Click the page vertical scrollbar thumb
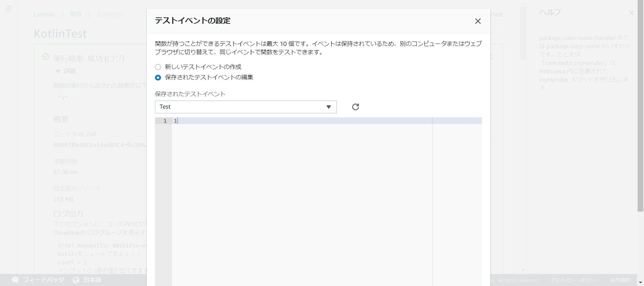644x286 pixels. point(640,106)
